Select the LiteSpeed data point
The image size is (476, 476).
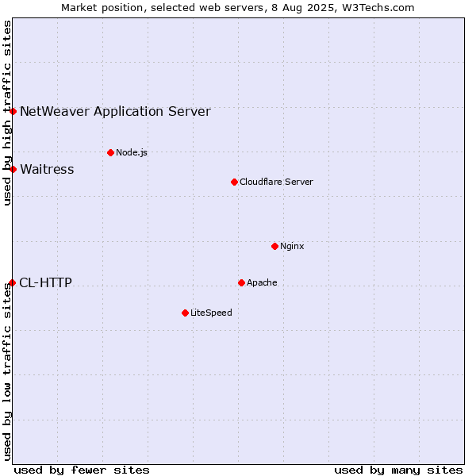[186, 313]
